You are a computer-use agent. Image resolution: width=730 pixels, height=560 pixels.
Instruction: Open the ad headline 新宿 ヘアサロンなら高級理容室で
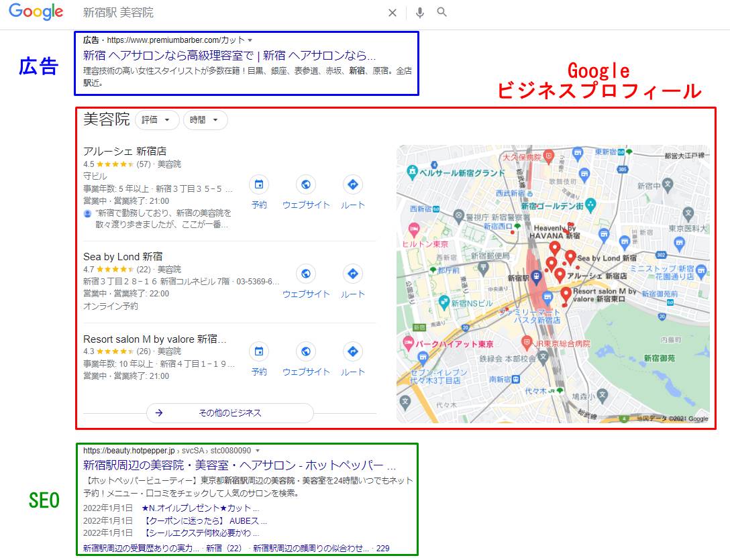click(x=229, y=56)
